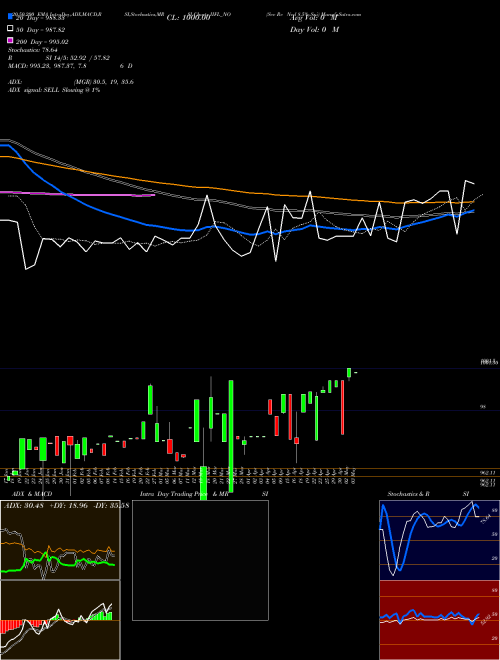Click the 'Avg Vol: 0 M' text

coord(314,18)
